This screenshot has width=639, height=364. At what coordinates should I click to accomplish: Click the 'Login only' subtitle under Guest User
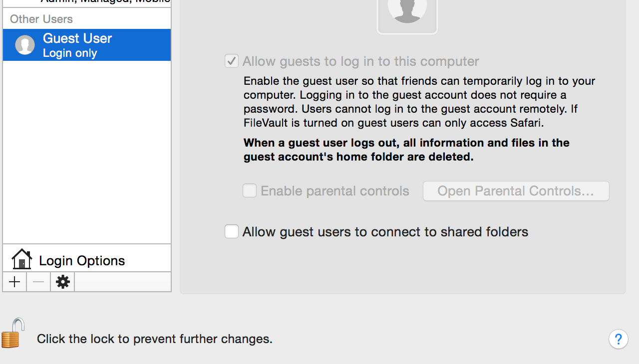[x=70, y=53]
